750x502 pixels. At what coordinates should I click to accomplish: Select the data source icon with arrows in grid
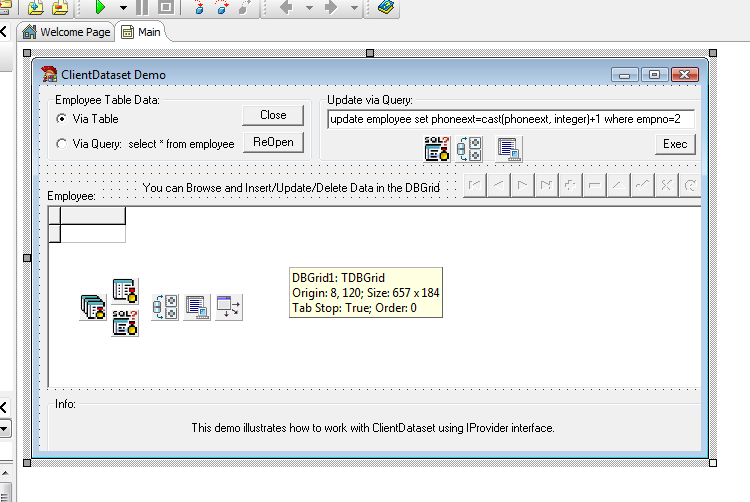click(x=229, y=308)
